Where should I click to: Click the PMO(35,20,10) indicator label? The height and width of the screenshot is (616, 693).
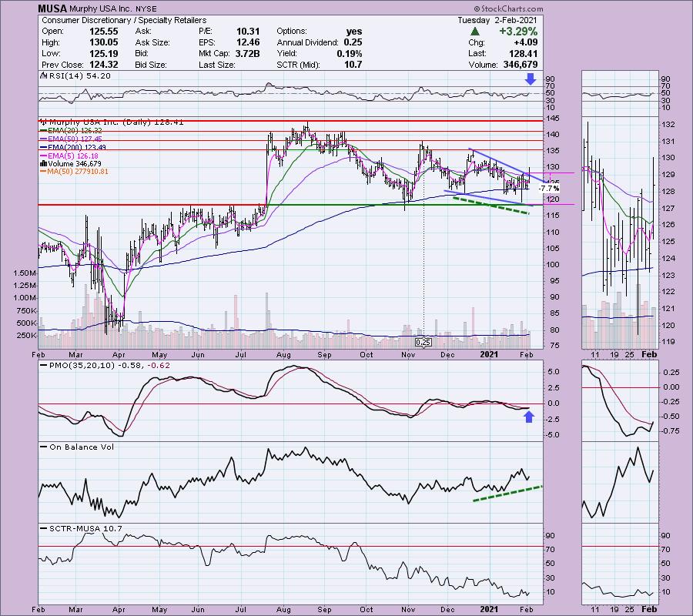click(105, 366)
